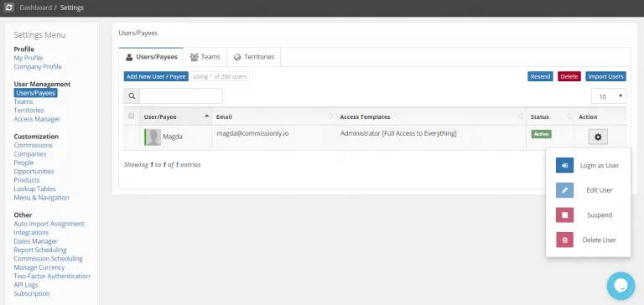Viewport: 644px width, 305px height.
Task: Open the rows-per-page dropdown showing 10
Action: coord(609,96)
